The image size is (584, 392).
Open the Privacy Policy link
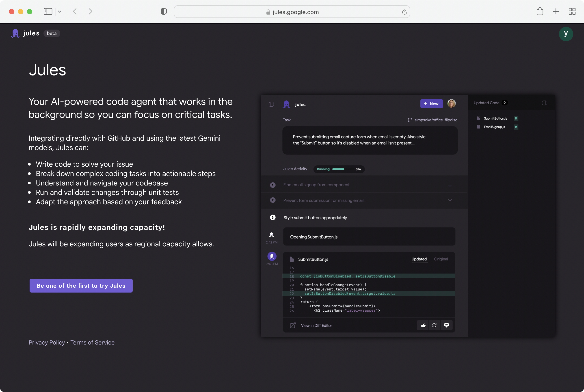click(x=47, y=342)
